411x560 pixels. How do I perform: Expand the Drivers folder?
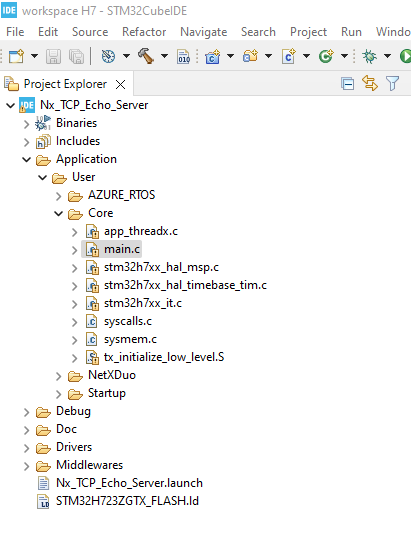pos(26,448)
